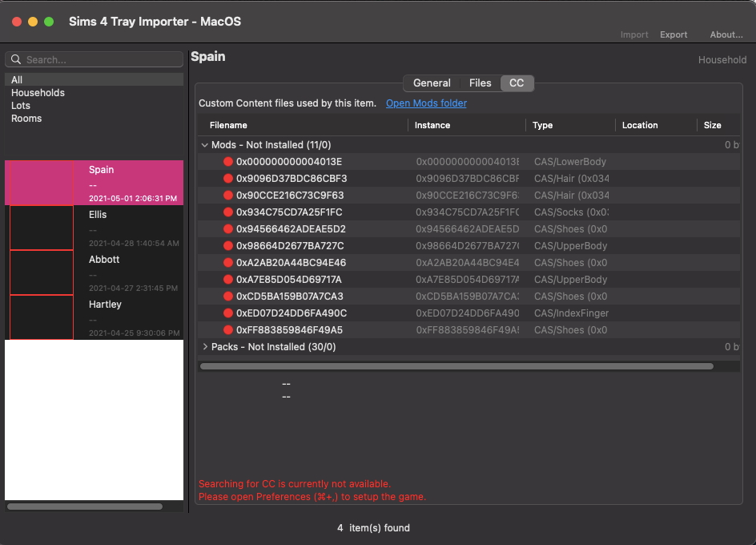Open Mods folder link
Screen dimensions: 756x545
426,103
